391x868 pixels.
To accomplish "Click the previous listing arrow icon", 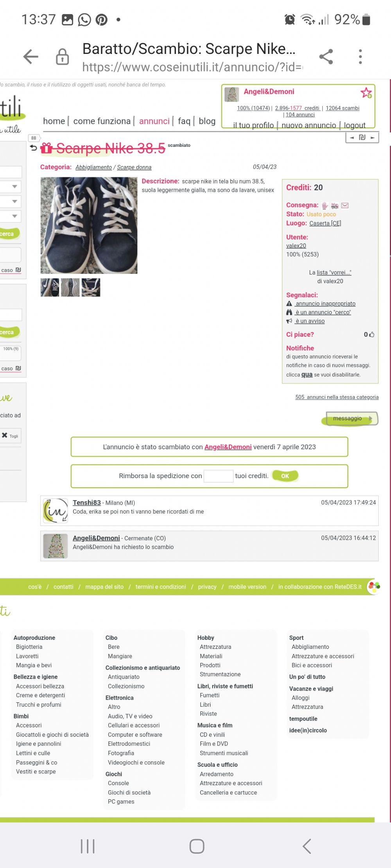I will 352,138.
